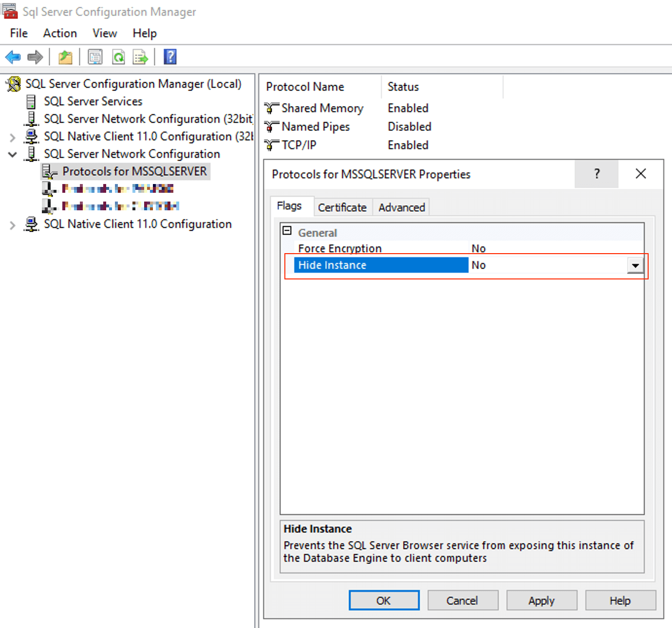Expand the SQL Native Client 11.0 Configuration node
Image resolution: width=672 pixels, height=628 pixels.
pyautogui.click(x=13, y=225)
